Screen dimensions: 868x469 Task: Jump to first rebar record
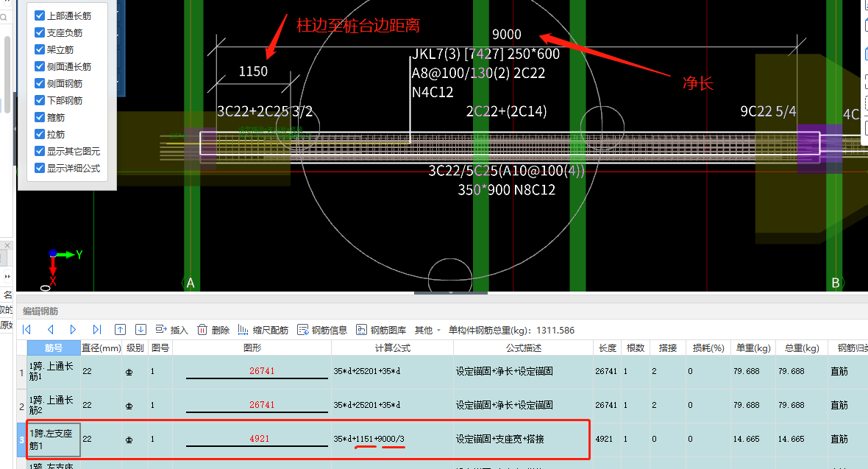pos(26,330)
